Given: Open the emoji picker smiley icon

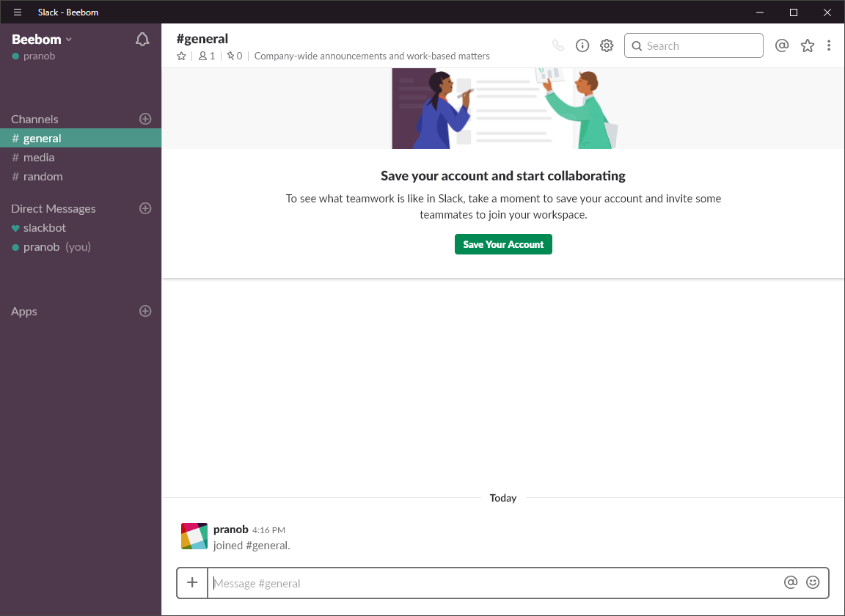Looking at the screenshot, I should [813, 582].
